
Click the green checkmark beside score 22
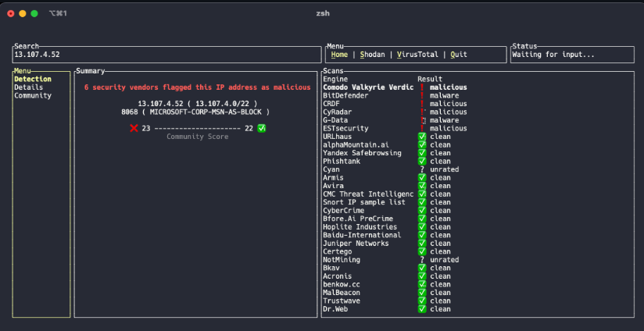click(262, 129)
